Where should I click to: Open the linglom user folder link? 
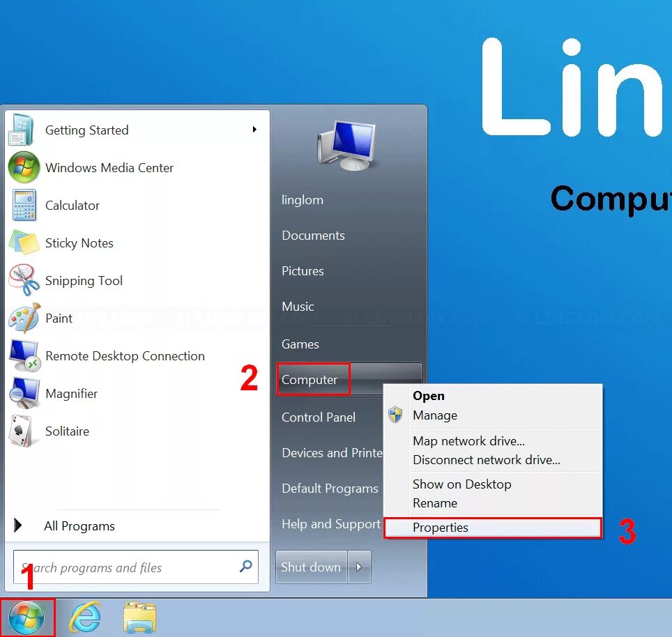tap(303, 200)
